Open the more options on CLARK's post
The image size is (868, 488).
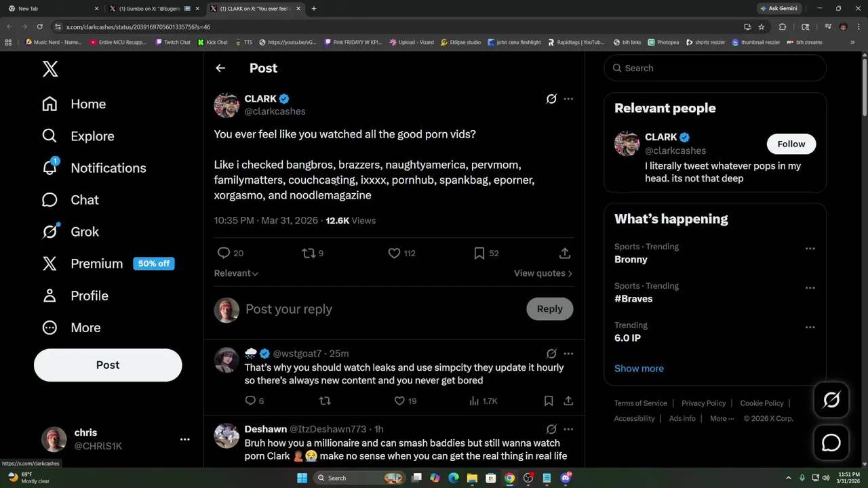(568, 99)
